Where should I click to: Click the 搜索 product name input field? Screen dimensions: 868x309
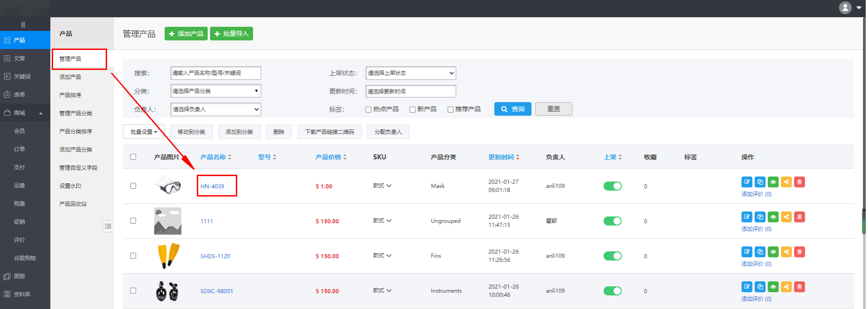(x=216, y=73)
